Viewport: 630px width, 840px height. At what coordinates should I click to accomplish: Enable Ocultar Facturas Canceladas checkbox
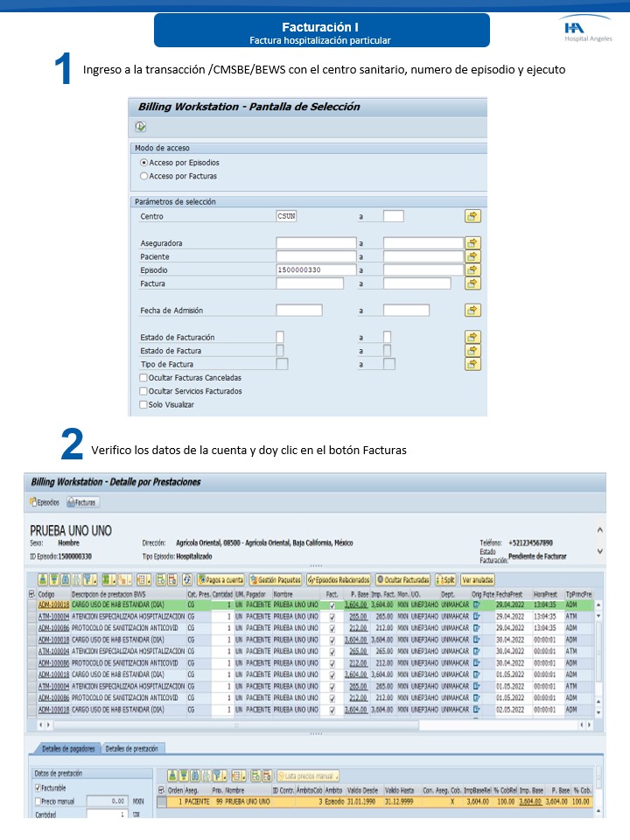(143, 377)
